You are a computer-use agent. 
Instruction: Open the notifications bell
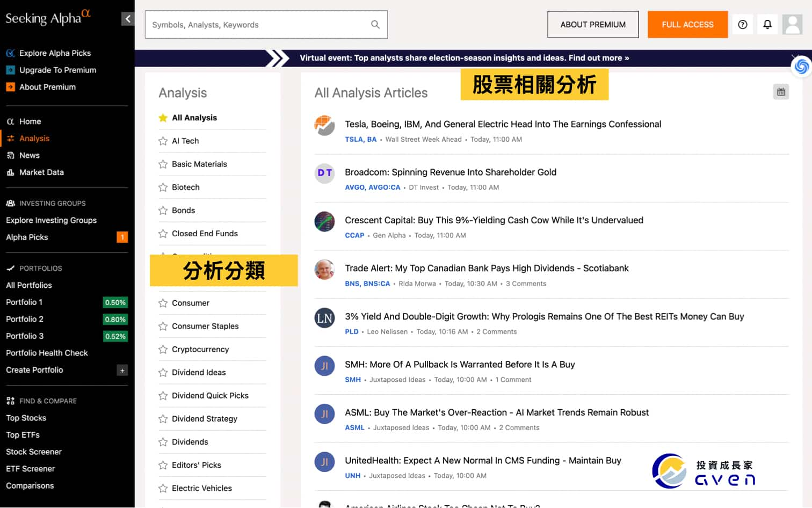tap(767, 24)
